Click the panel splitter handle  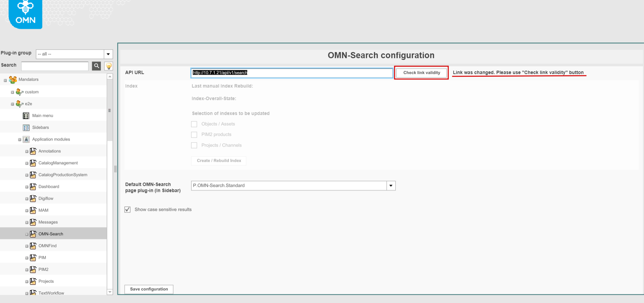[x=115, y=169]
